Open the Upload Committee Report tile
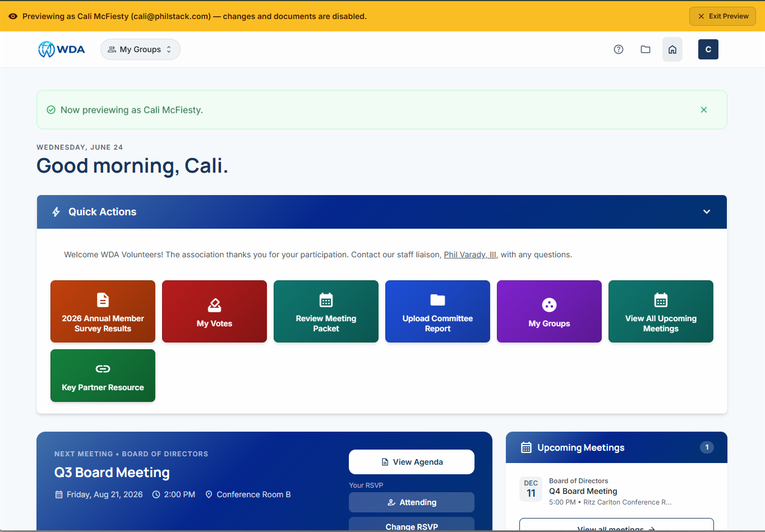Image resolution: width=765 pixels, height=532 pixels. (x=437, y=311)
